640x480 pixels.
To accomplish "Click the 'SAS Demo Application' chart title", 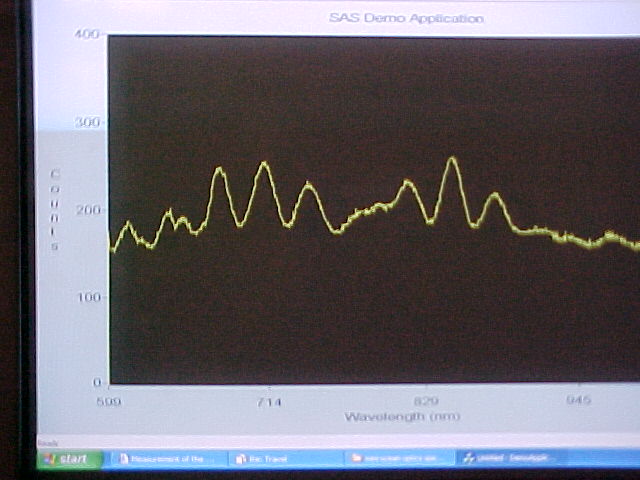I will point(406,18).
